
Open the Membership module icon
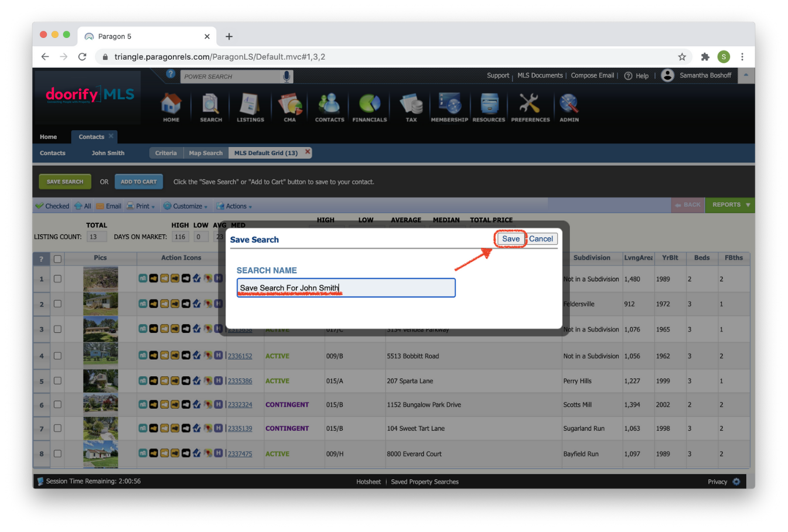point(449,107)
